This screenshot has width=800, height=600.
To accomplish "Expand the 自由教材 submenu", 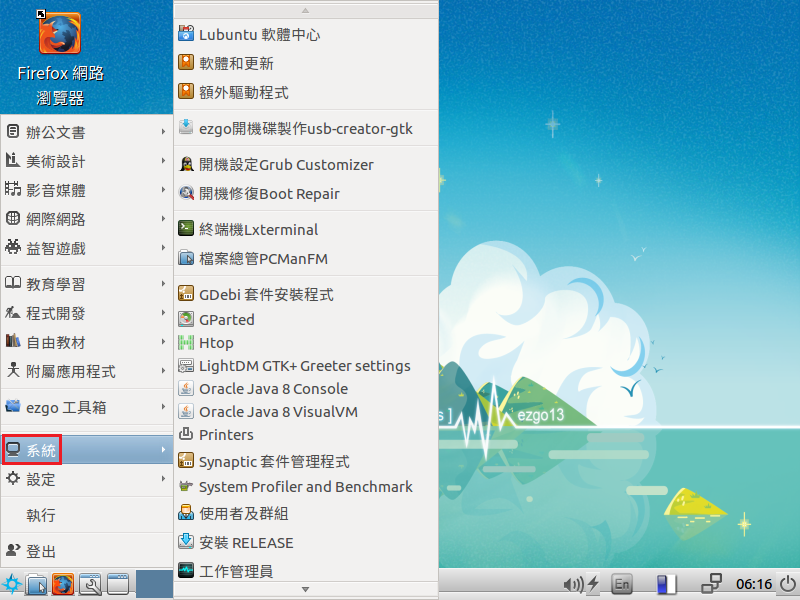I will (87, 342).
